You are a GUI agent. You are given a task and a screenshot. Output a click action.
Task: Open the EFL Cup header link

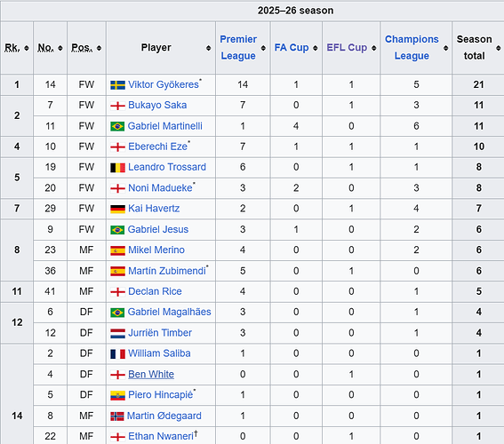point(347,48)
